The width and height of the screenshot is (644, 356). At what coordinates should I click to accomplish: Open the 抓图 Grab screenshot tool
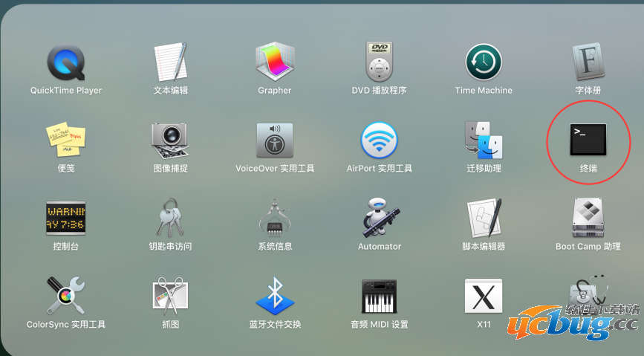click(x=170, y=296)
